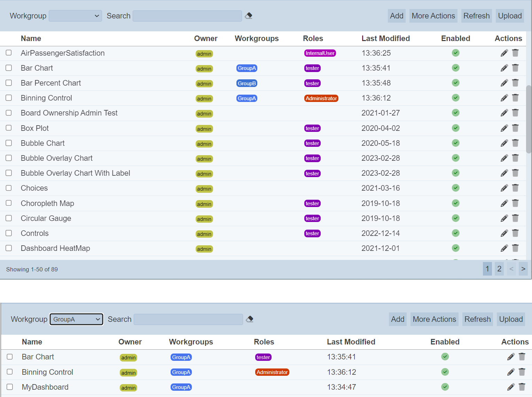Expand the Workgroup dropdown showing GroupA
This screenshot has width=532, height=397.
(x=76, y=319)
